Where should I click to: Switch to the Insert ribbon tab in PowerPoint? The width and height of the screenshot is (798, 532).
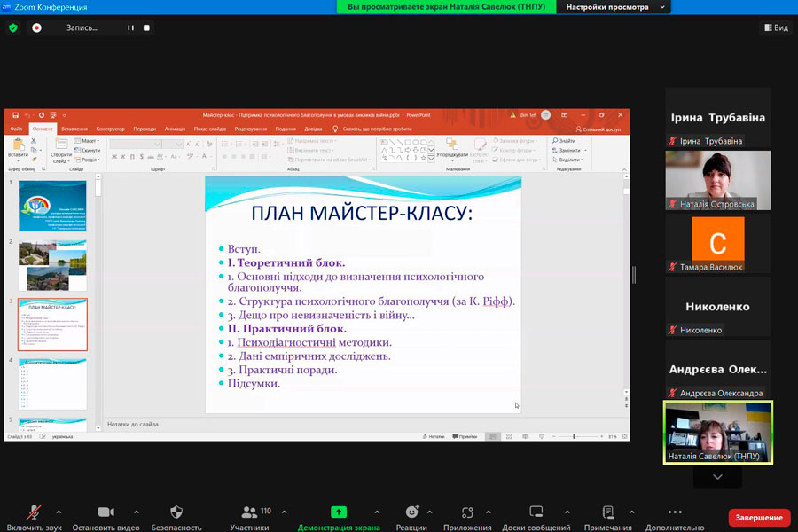(74, 129)
